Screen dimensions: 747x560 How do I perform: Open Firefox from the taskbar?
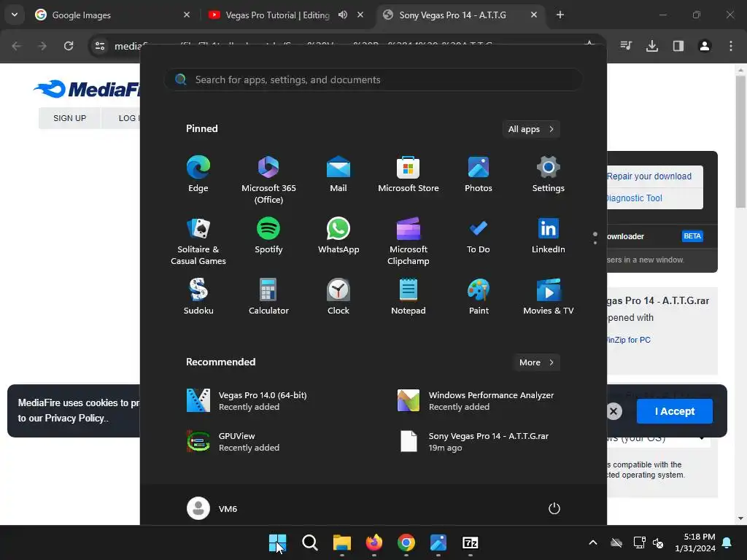click(374, 542)
